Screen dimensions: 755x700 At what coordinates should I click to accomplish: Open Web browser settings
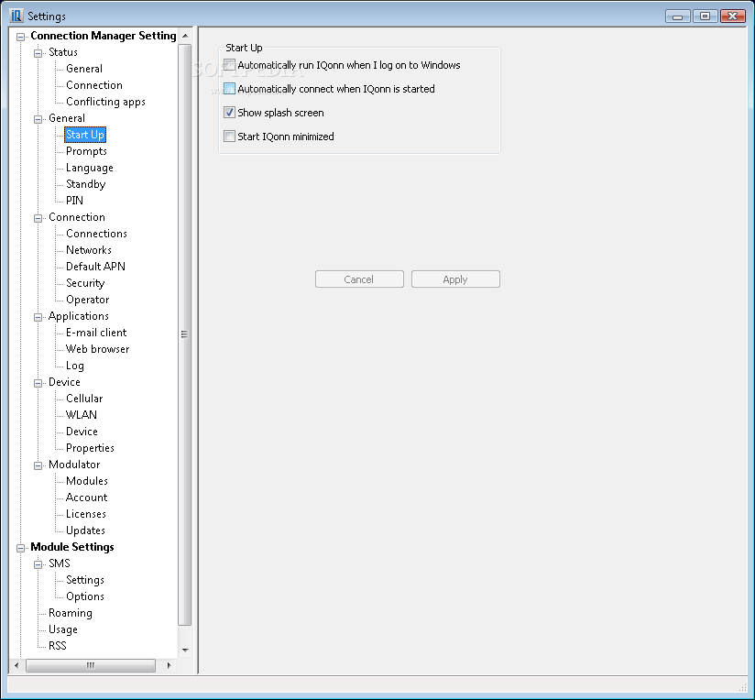97,348
